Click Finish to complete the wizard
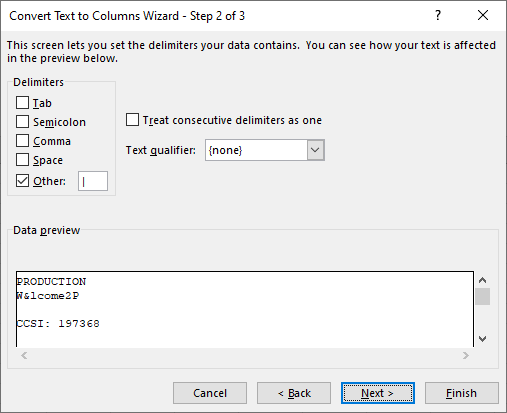The height and width of the screenshot is (413, 507). click(462, 393)
